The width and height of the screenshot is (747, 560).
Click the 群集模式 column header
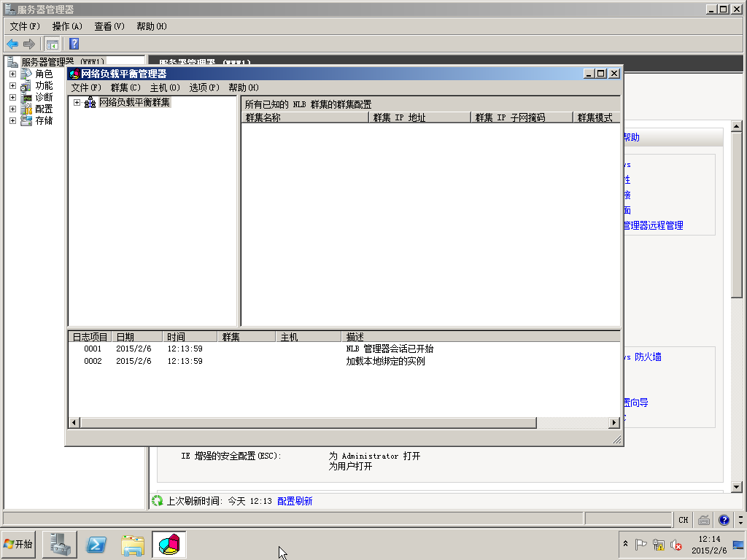click(x=597, y=117)
